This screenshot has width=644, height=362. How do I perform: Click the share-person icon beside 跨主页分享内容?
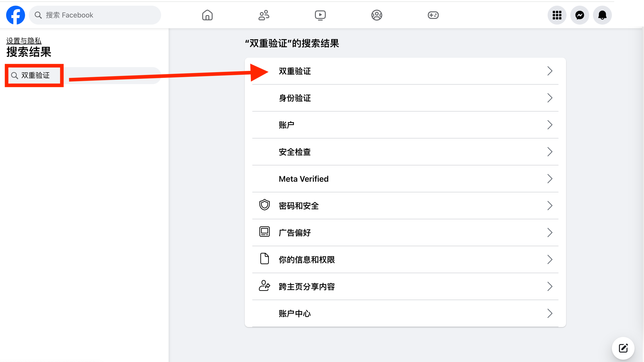[265, 286]
